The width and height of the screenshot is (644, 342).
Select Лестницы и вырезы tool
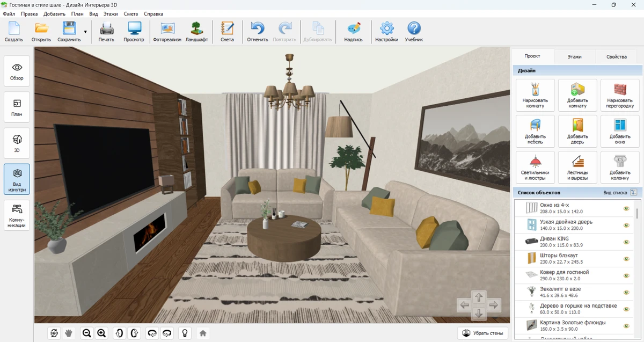(577, 167)
